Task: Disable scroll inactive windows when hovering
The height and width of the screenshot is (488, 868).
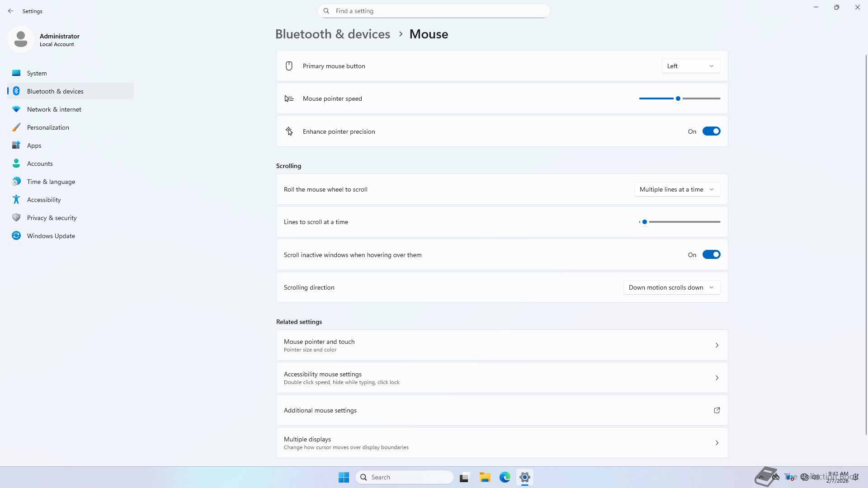Action: [711, 255]
